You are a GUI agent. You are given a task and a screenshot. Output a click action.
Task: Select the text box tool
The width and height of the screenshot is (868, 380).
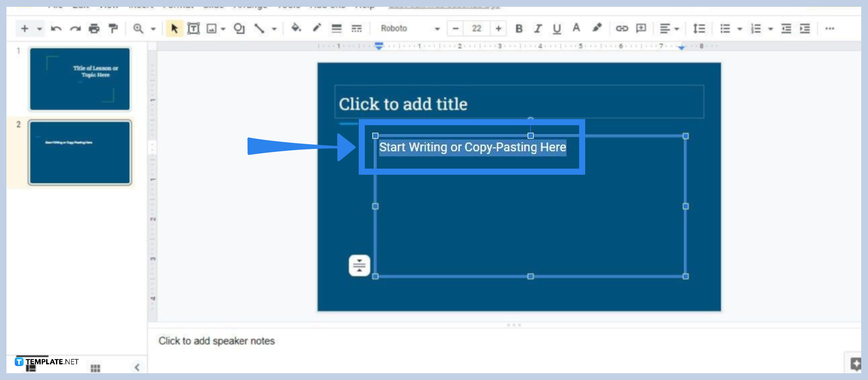[x=193, y=28]
